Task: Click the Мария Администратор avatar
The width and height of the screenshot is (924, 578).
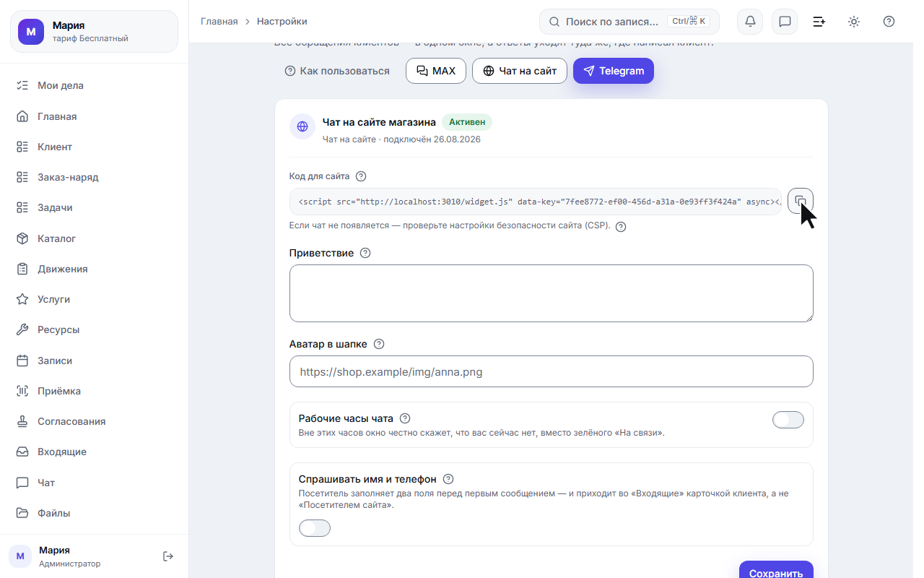Action: click(x=20, y=556)
